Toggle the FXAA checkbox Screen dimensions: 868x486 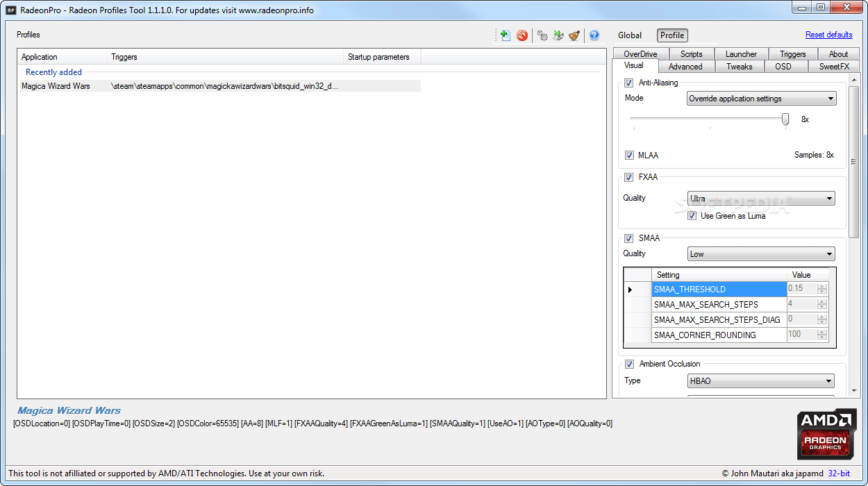(x=629, y=177)
